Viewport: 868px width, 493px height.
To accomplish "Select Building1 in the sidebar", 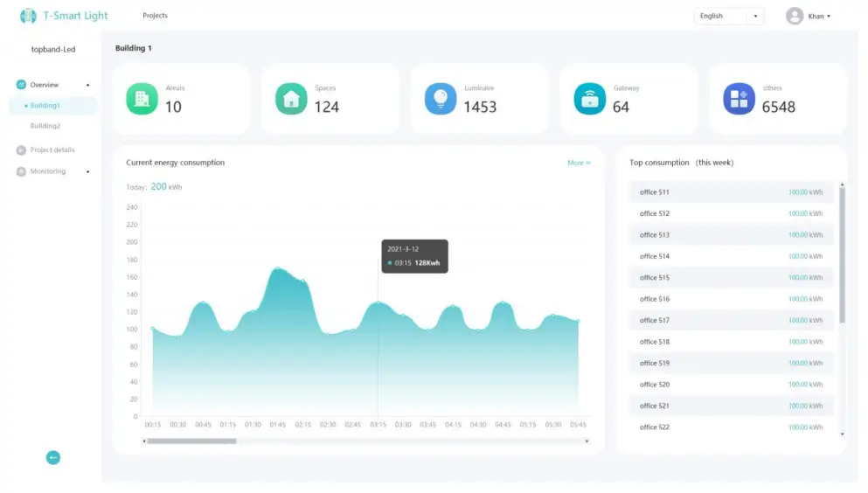I will point(52,106).
